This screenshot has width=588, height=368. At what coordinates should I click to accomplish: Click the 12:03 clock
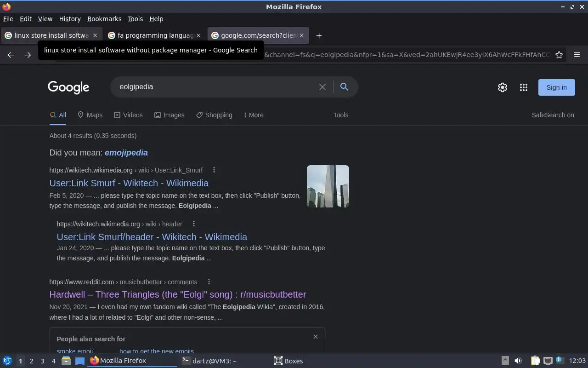577,361
